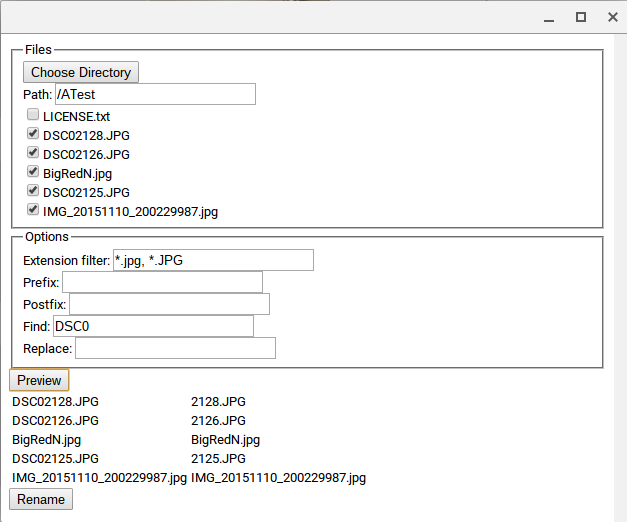Click preview new name 2125.JPG
Image resolution: width=627 pixels, height=522 pixels.
click(x=218, y=459)
